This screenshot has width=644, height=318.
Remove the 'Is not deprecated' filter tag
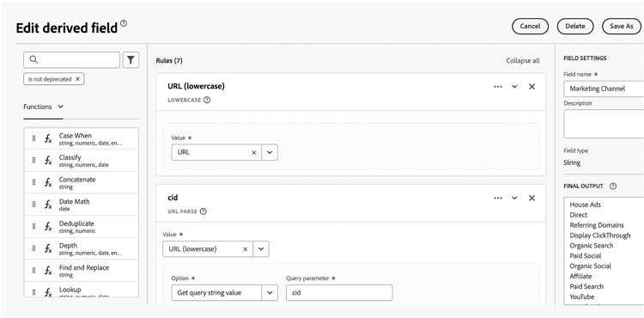[77, 79]
